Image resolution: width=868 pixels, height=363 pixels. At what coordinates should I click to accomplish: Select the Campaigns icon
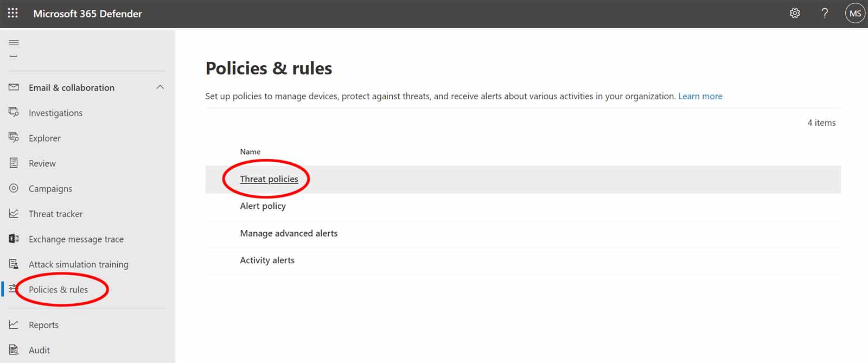[14, 188]
